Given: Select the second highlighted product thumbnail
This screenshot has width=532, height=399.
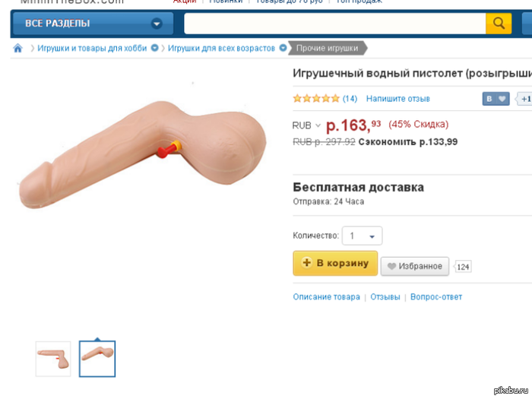Looking at the screenshot, I should [x=97, y=359].
